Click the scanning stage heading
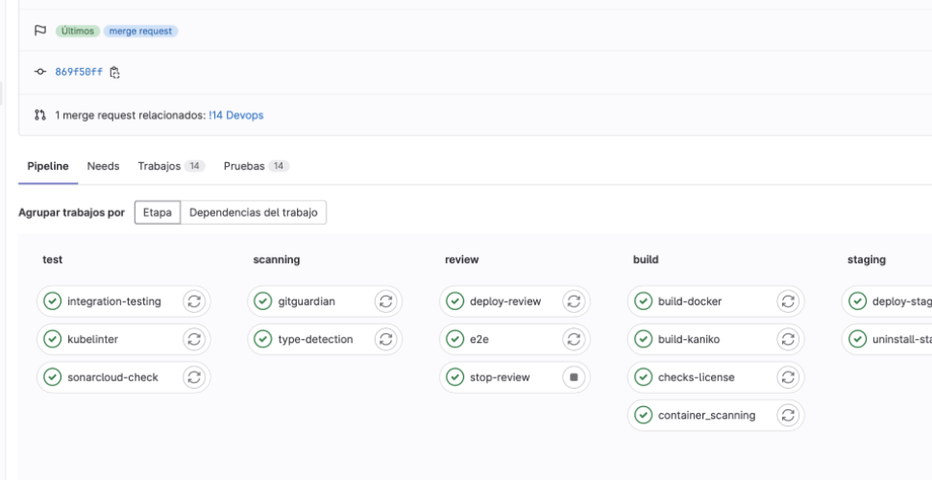Image resolution: width=932 pixels, height=480 pixels. point(276,260)
